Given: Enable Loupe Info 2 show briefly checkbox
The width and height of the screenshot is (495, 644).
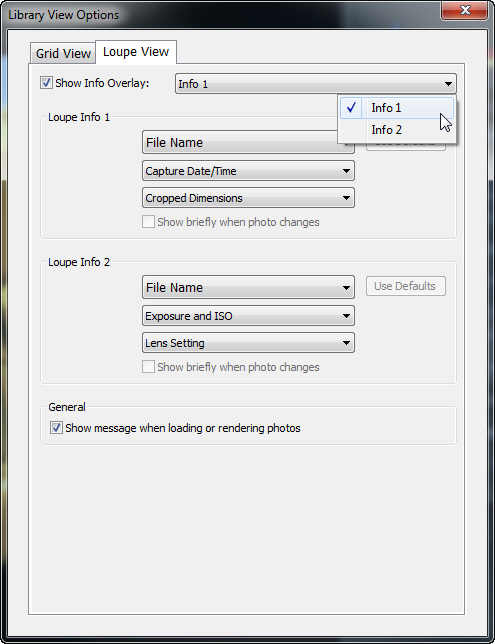Looking at the screenshot, I should [x=148, y=367].
